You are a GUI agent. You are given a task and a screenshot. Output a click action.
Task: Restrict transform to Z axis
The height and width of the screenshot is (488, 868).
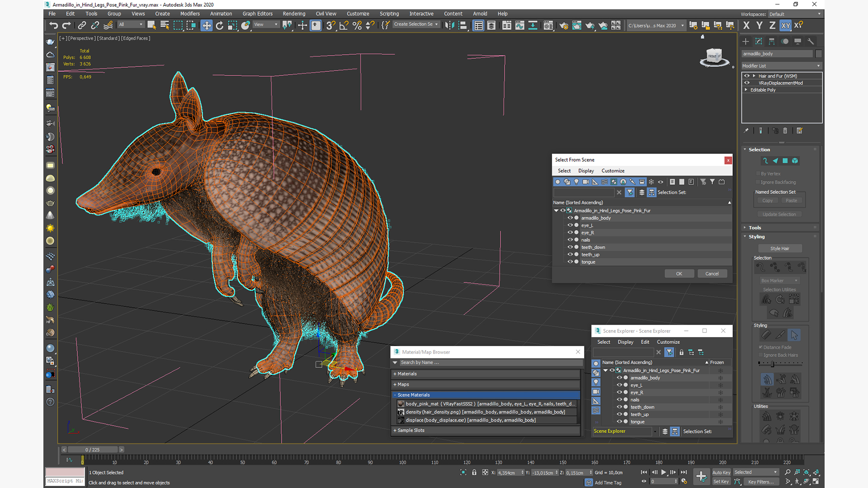click(772, 25)
